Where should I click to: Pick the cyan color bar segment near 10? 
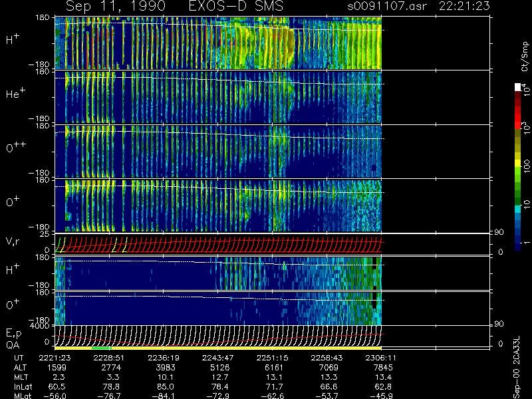coord(518,209)
